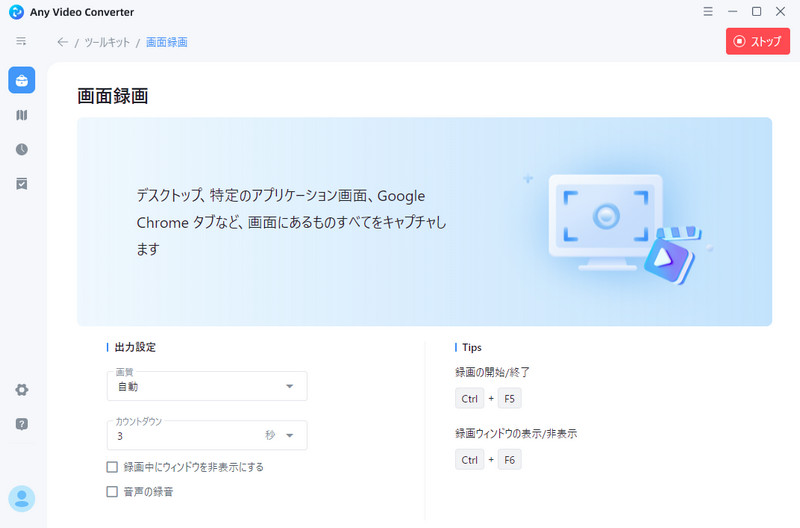This screenshot has width=800, height=528.
Task: Click the 録画ウィンドウの表示/非表示 text
Action: [x=516, y=434]
